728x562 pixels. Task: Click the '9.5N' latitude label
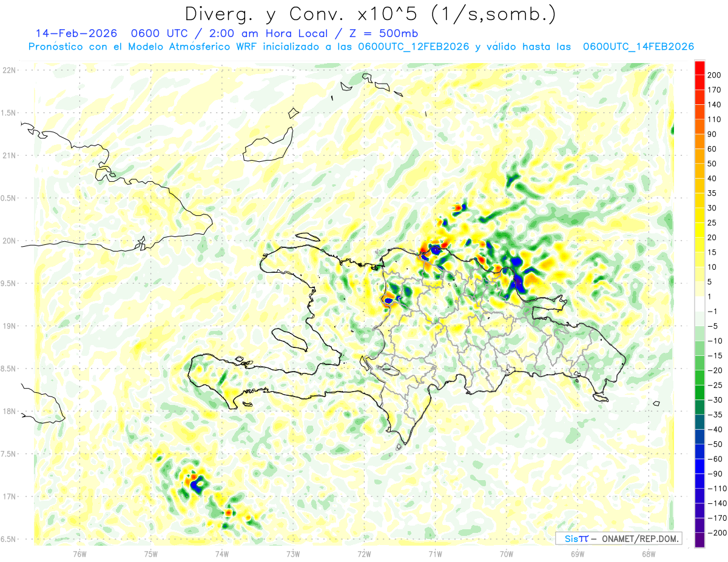point(9,283)
